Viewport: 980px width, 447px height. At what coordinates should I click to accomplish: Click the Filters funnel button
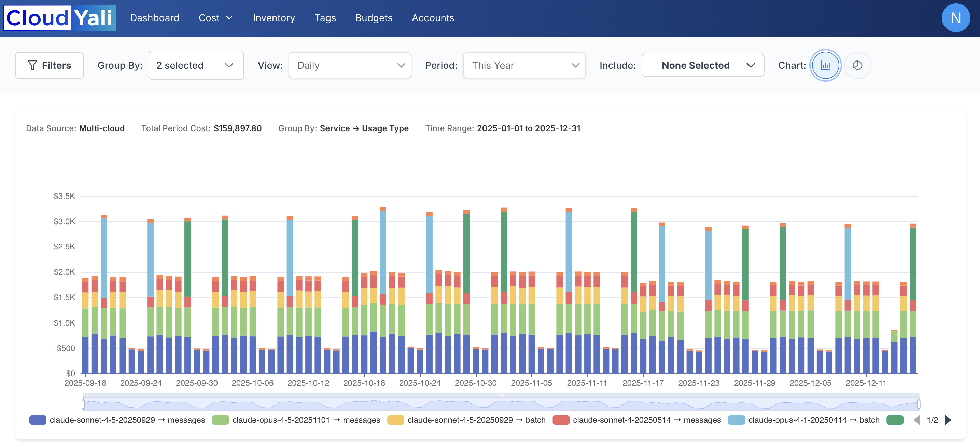pos(50,65)
